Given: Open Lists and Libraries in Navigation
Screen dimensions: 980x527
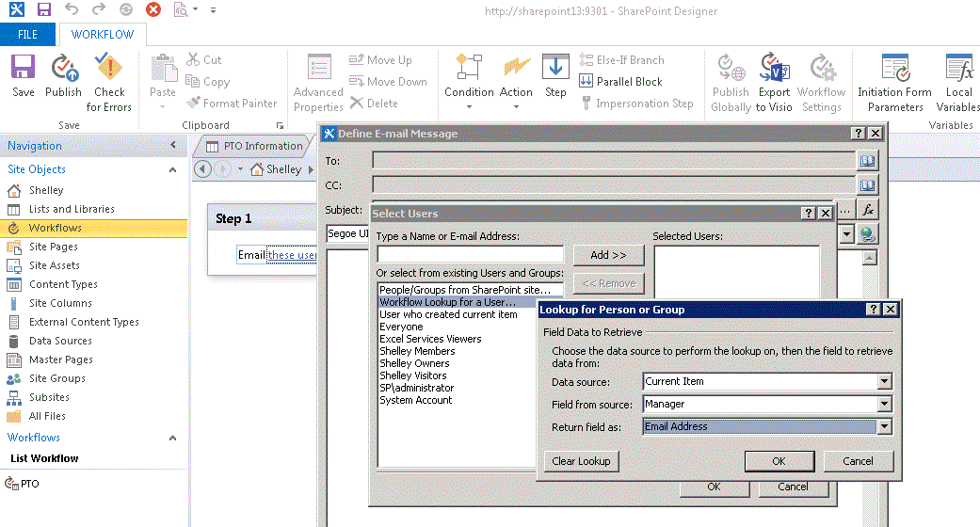Looking at the screenshot, I should point(72,209).
